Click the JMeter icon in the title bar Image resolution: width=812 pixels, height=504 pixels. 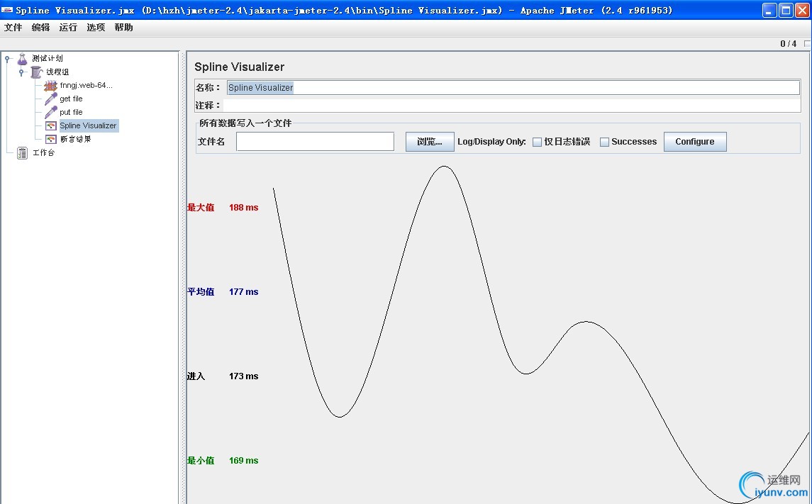[x=7, y=10]
